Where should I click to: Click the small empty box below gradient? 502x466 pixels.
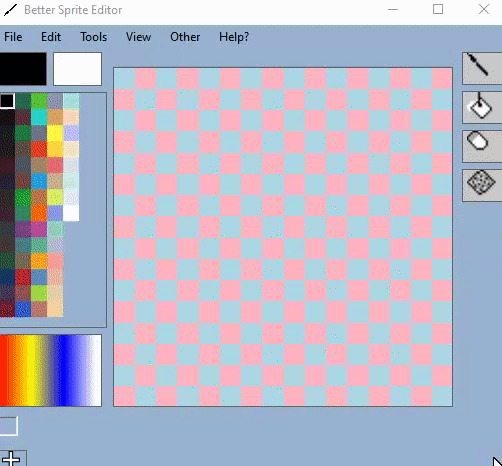coord(8,426)
